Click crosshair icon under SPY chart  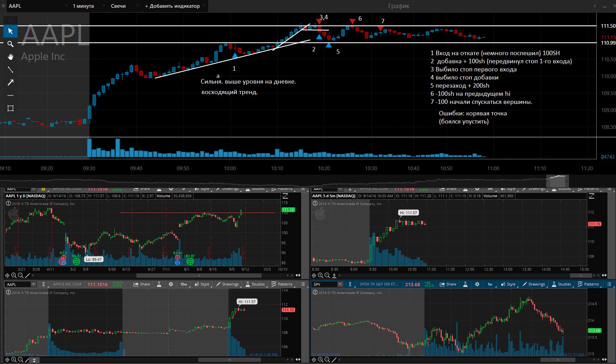314,360
